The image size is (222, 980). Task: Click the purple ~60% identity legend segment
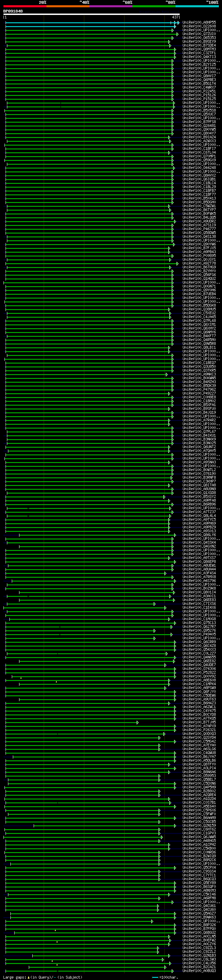tap(111, 6)
